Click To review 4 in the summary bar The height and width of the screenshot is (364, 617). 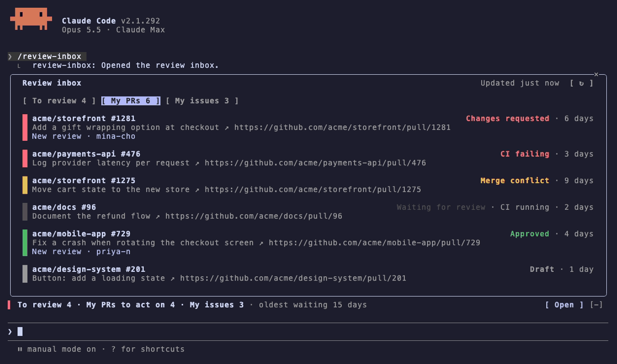(x=44, y=305)
